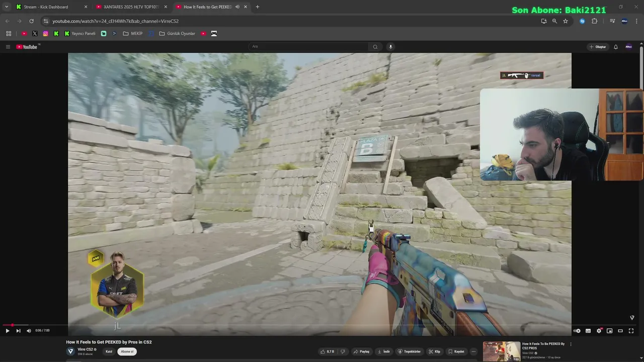The height and width of the screenshot is (362, 644).
Task: Expand the MEKİP bookmark folder
Action: pyautogui.click(x=132, y=34)
